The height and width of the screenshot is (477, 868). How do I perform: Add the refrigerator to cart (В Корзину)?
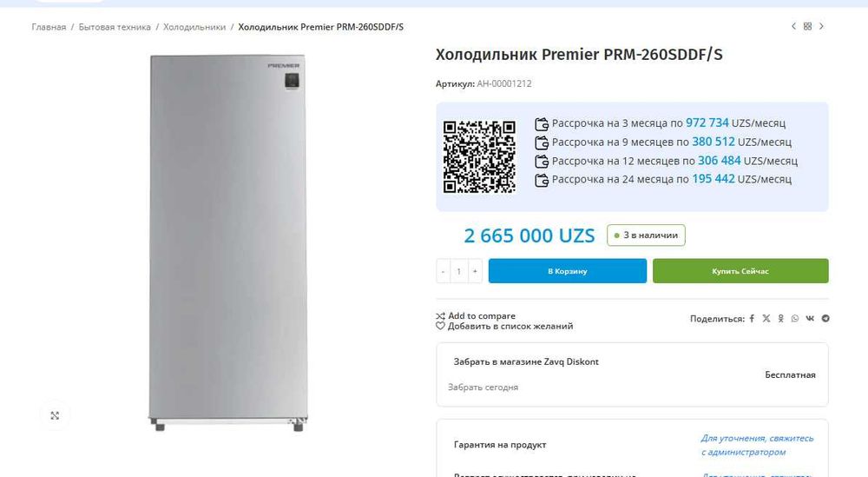coord(568,271)
